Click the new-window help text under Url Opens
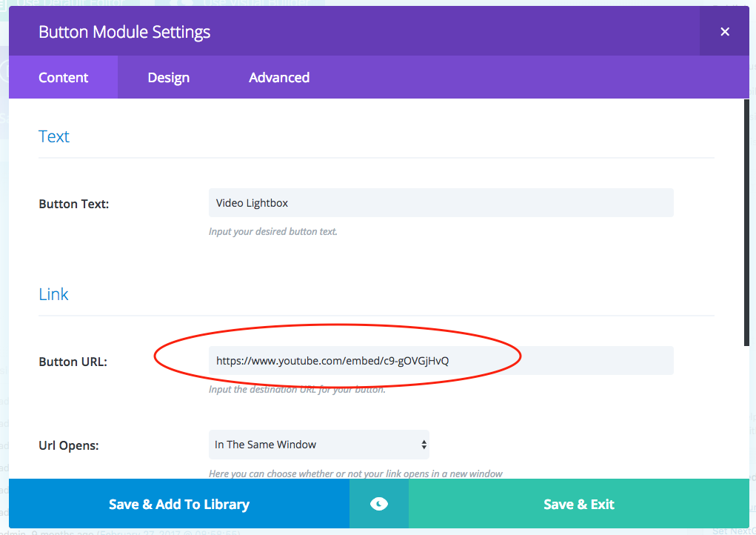This screenshot has width=756, height=535. click(x=355, y=473)
